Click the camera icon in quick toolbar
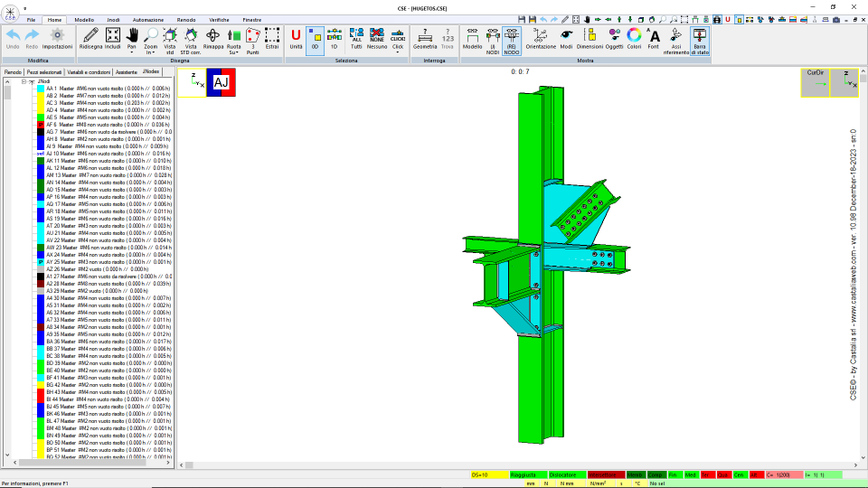Image resolution: width=868 pixels, height=488 pixels. (835, 19)
